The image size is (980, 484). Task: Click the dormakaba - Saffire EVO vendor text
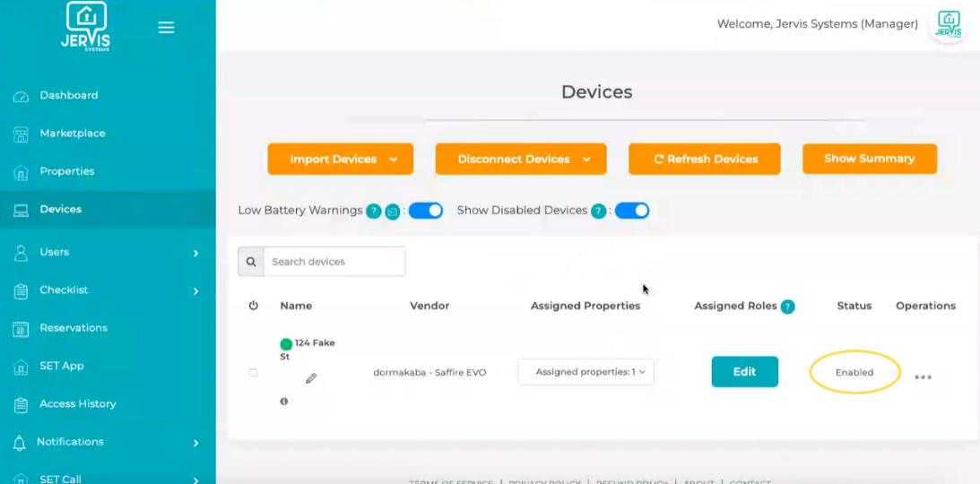(429, 373)
